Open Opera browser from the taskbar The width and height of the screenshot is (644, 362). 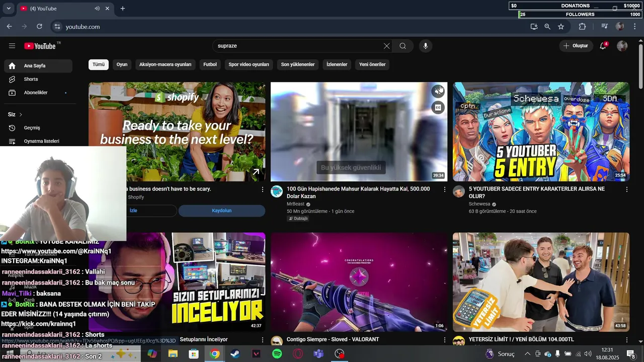(x=298, y=354)
